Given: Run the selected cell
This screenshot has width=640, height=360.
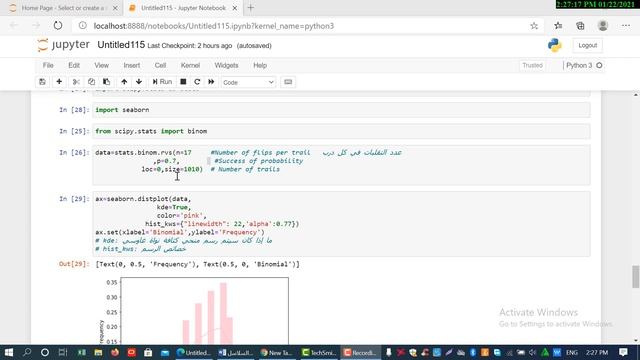Looking at the screenshot, I should (x=162, y=82).
